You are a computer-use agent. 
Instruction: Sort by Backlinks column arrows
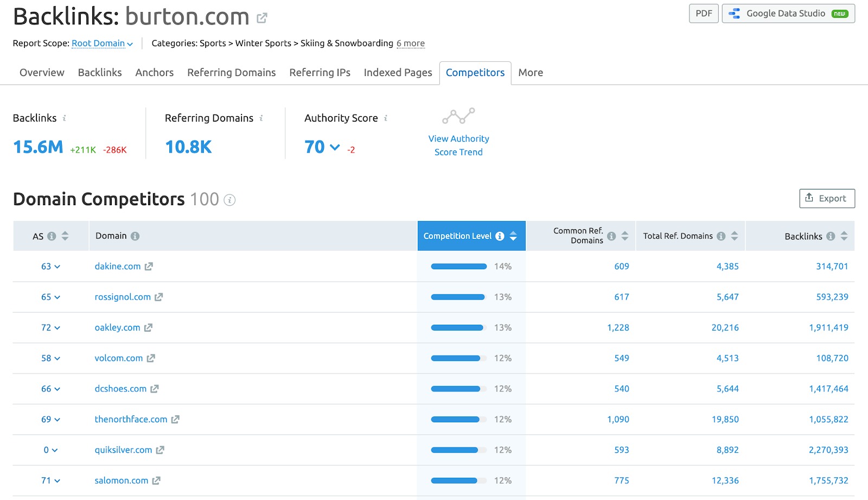844,236
